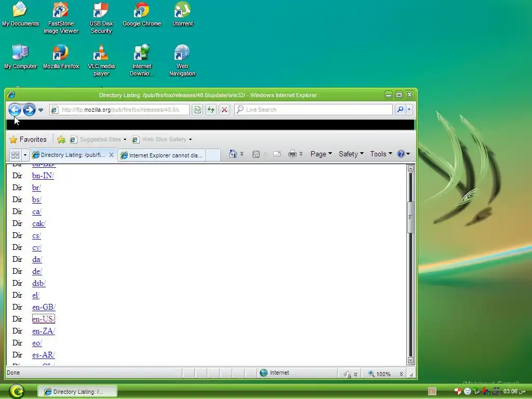532x399 pixels.
Task: Click the Internet security zone indicator
Action: (x=274, y=373)
